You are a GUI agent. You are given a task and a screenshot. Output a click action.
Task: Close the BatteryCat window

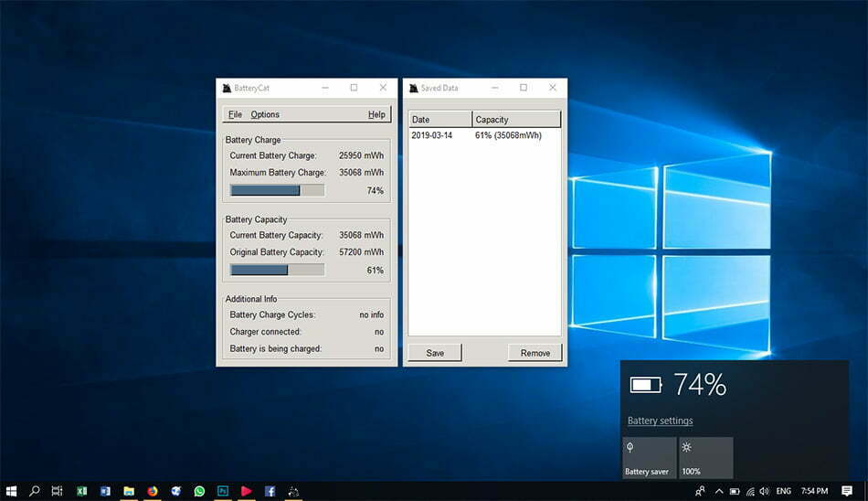tap(383, 88)
